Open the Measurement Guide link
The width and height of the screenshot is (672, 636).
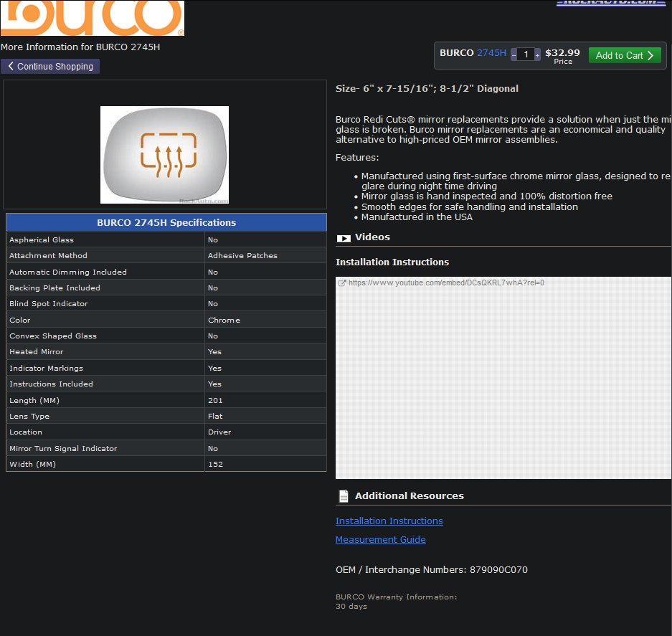tap(380, 540)
